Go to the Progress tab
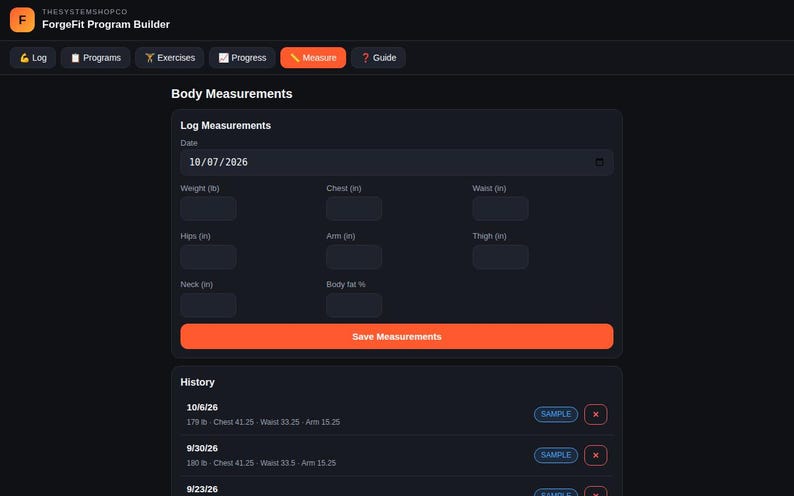The height and width of the screenshot is (496, 794). [242, 58]
